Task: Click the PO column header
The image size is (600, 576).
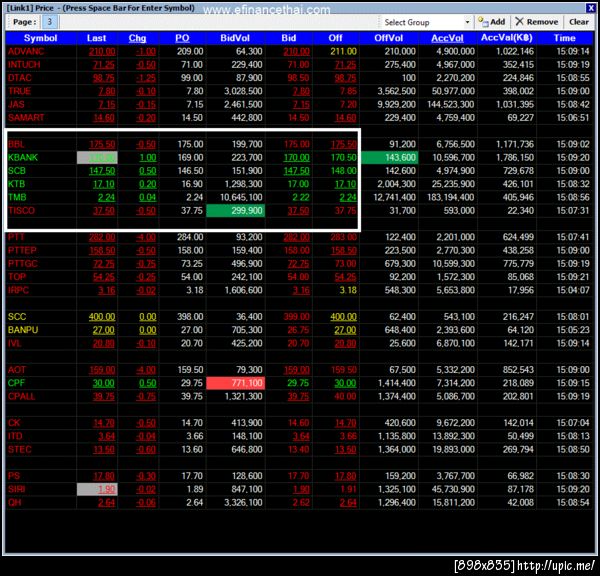Action: click(182, 38)
